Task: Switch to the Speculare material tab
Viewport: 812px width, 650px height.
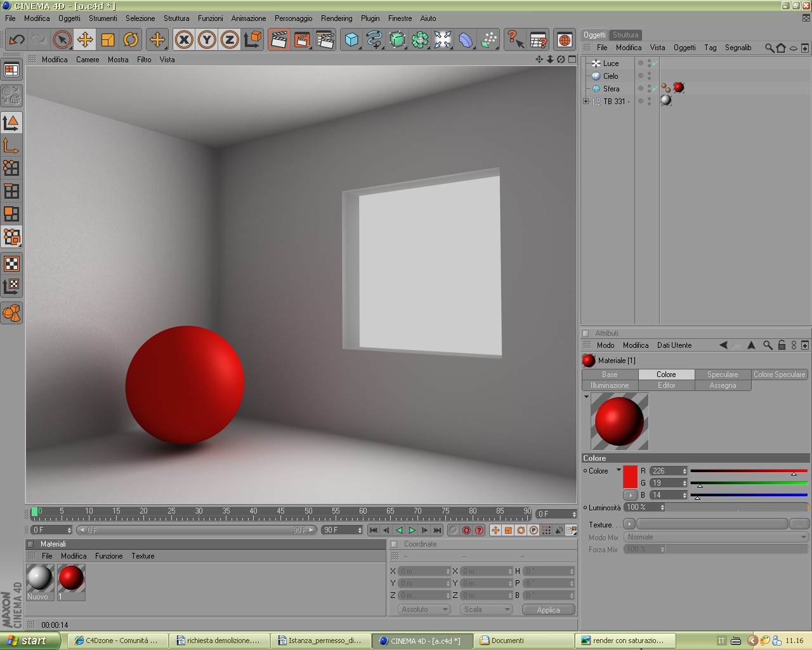Action: (x=723, y=375)
